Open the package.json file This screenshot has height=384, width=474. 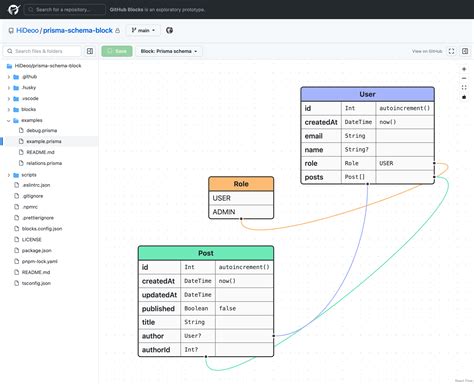37,250
